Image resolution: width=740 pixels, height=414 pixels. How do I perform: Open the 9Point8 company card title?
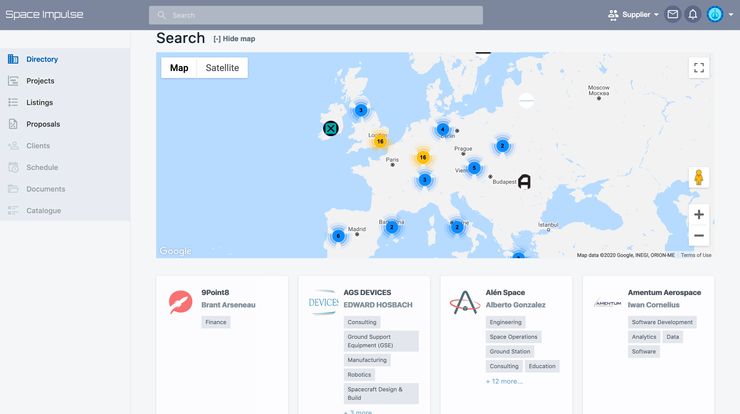(215, 293)
